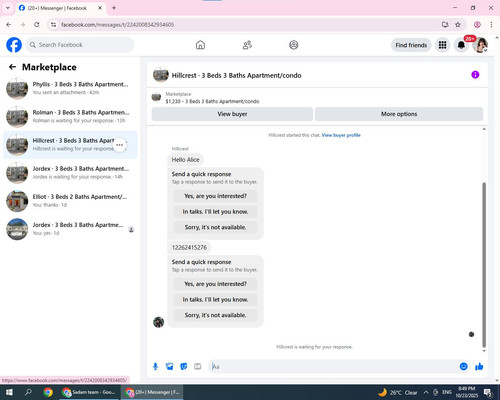Open a new browser tab
500x400 pixels.
point(114,8)
